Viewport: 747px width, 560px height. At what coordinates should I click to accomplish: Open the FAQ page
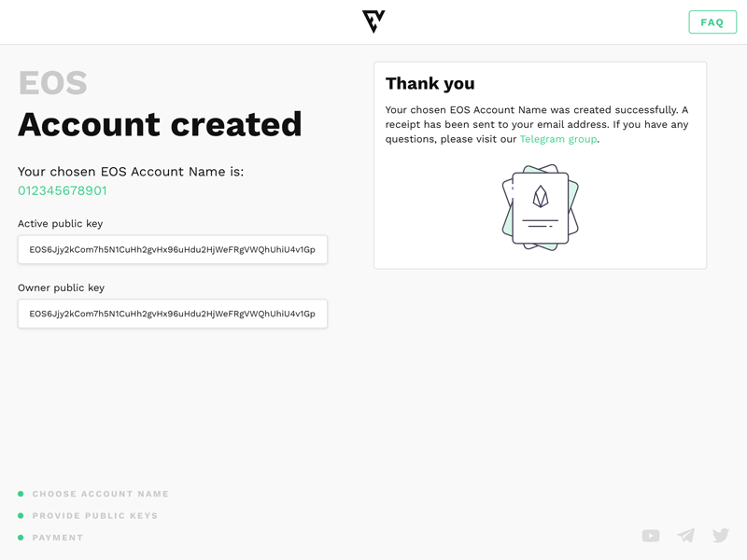(712, 21)
